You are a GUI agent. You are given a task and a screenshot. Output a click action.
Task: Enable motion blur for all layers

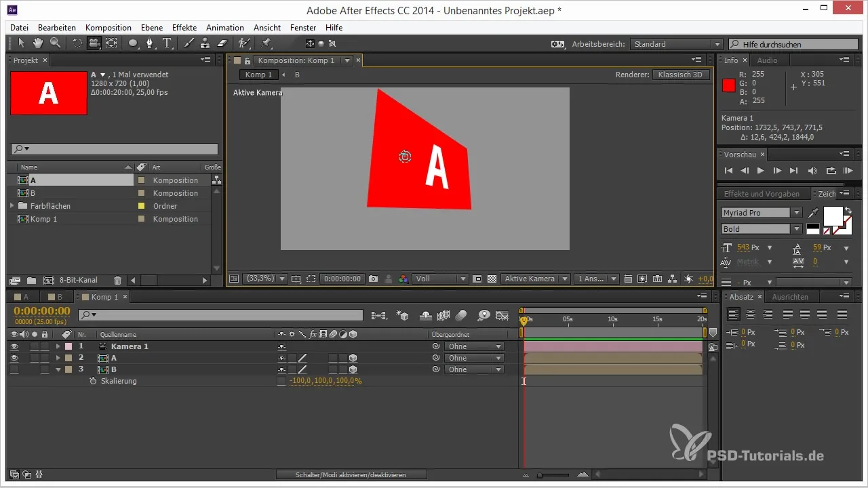tap(461, 315)
